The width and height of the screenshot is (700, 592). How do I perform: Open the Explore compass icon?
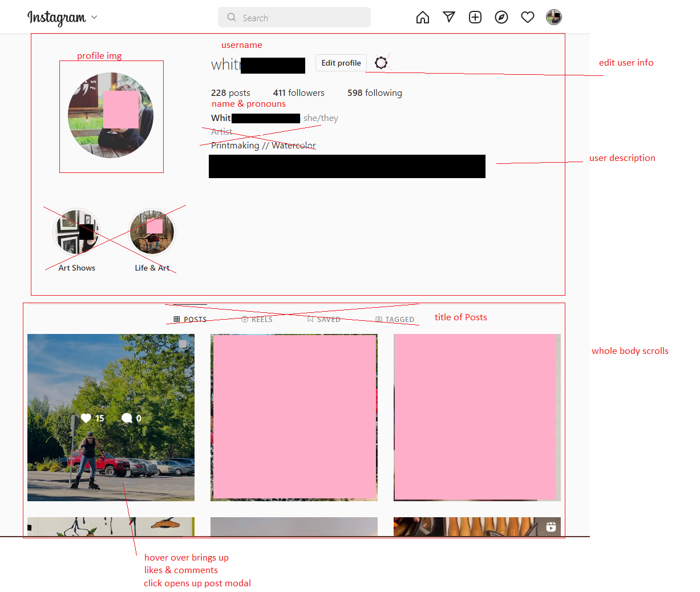(x=501, y=17)
